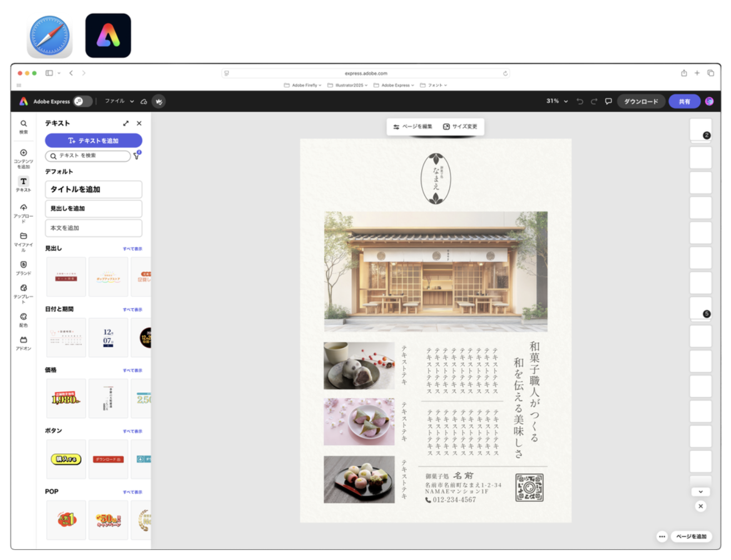This screenshot has width=731, height=560.
Task: Click the cloud sync status icon
Action: coord(144,102)
